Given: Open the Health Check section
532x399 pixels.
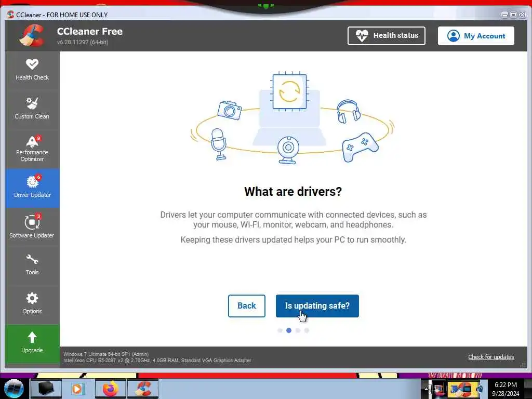Looking at the screenshot, I should [32, 71].
